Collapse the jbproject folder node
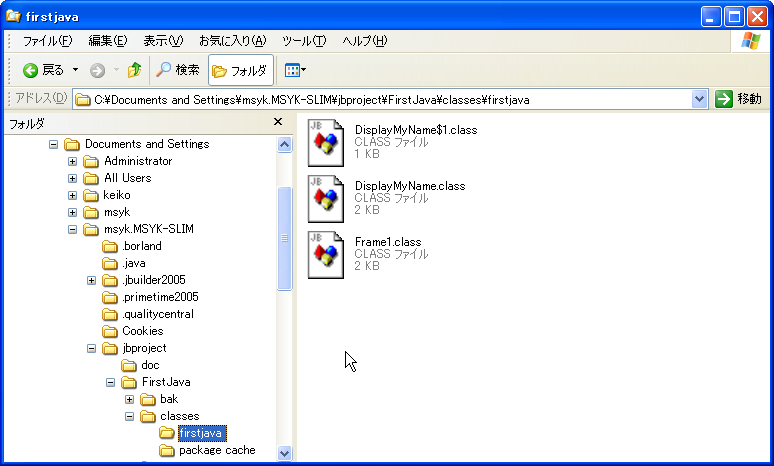This screenshot has height=466, width=774. [92, 348]
